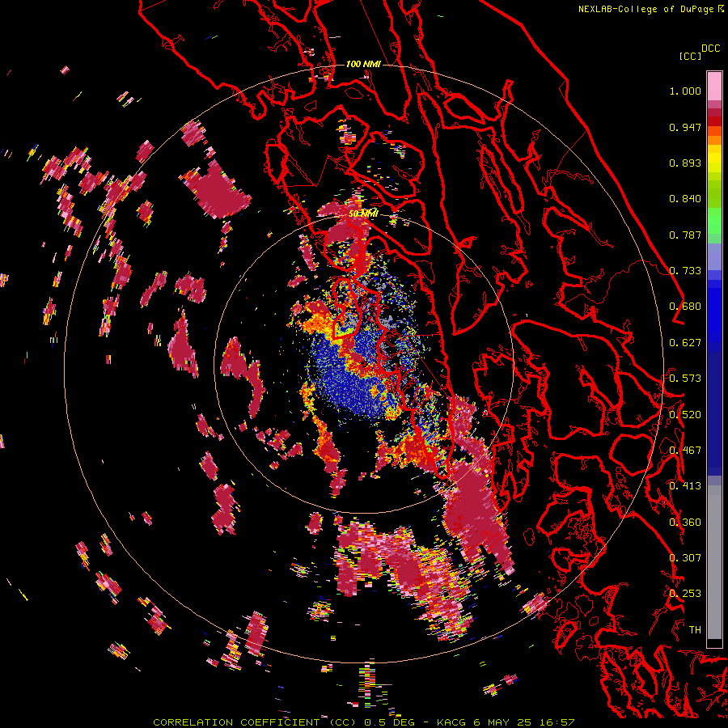Select the 0.627 scale value
Viewport: 728px width, 728px height.
(685, 343)
